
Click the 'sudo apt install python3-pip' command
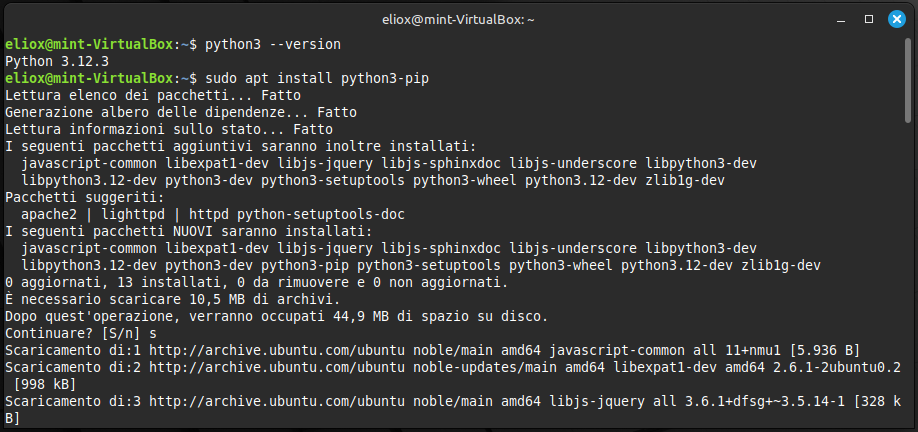(x=318, y=77)
